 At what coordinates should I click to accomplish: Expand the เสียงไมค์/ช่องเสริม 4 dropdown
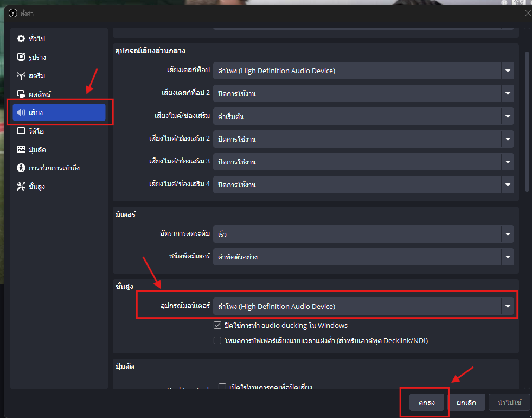pyautogui.click(x=363, y=185)
